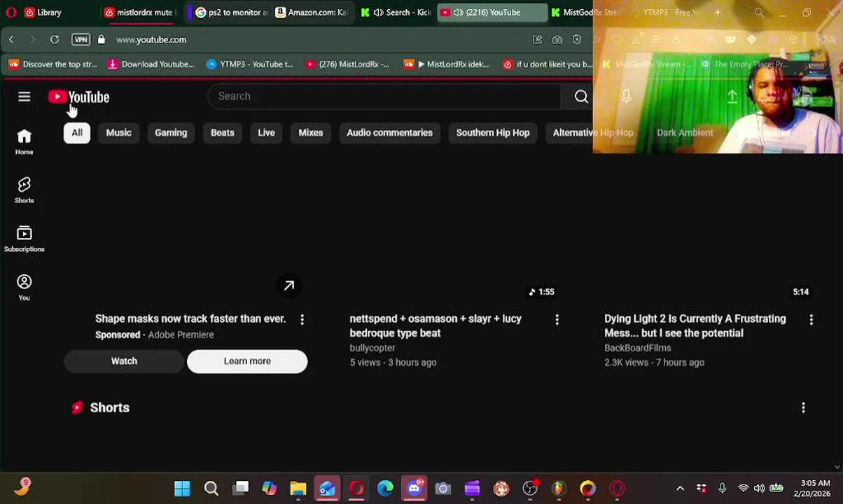Viewport: 843px width, 504px height.
Task: Open 'Discover the top str...' bookmark
Action: pyautogui.click(x=53, y=64)
